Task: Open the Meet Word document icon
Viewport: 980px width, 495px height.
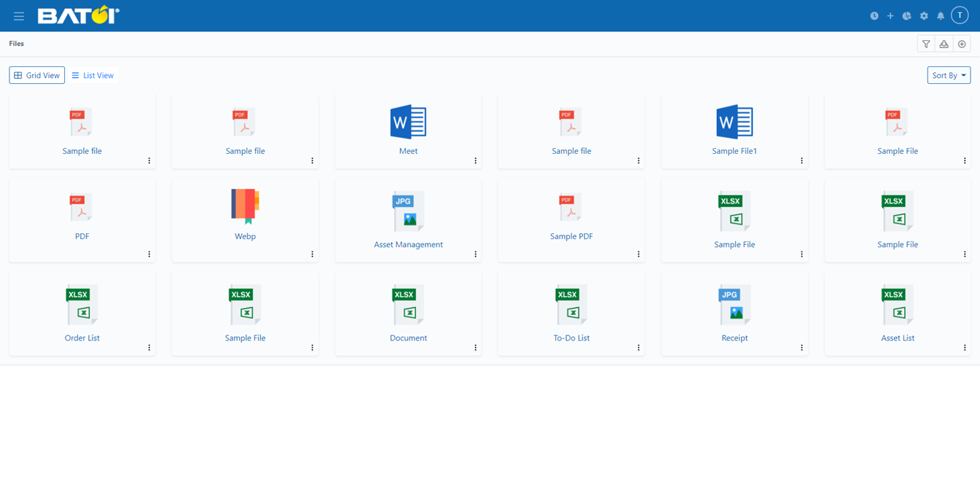Action: coord(408,122)
